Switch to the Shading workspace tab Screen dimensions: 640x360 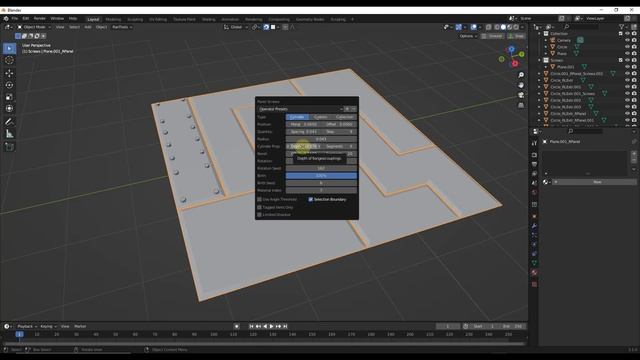209,19
